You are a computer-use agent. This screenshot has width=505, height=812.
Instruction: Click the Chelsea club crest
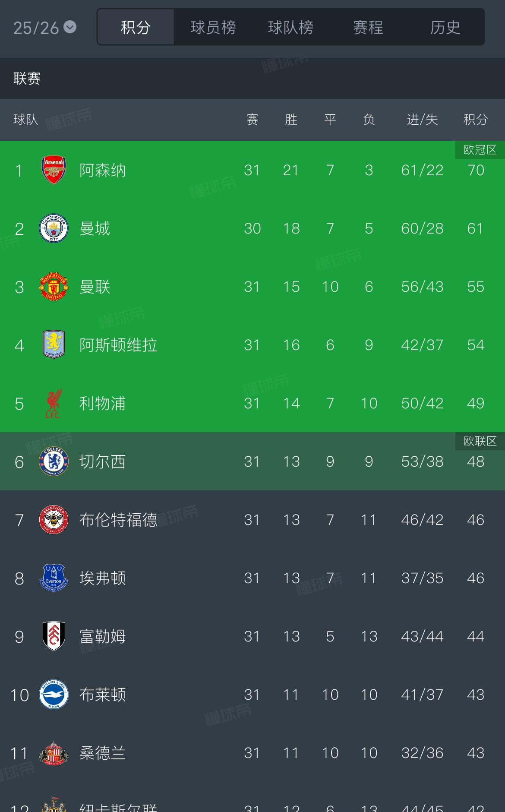pos(54,461)
